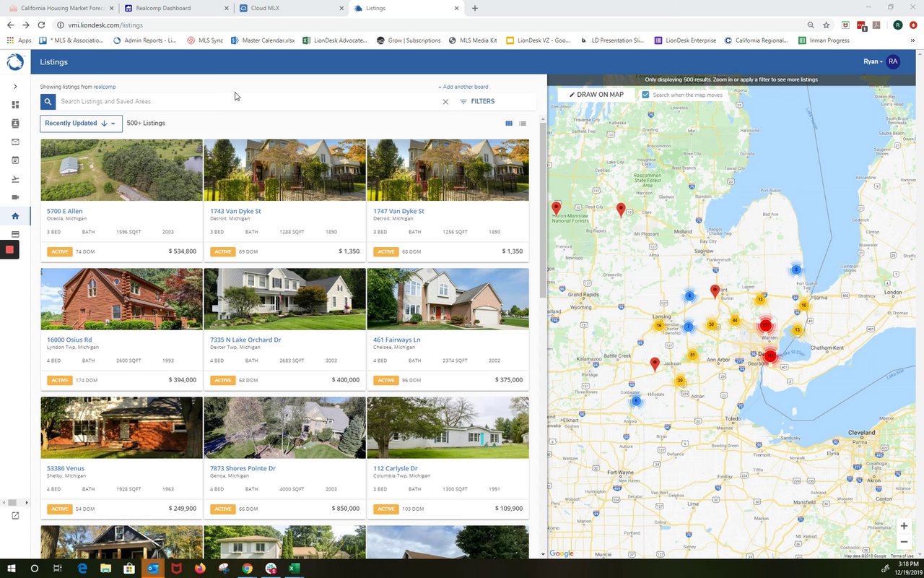This screenshot has width=924, height=578.
Task: Click the browser Back arrow
Action: 10,25
